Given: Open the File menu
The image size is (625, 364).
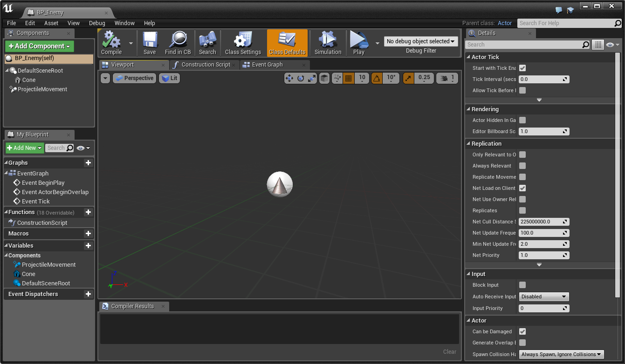Looking at the screenshot, I should tap(12, 23).
